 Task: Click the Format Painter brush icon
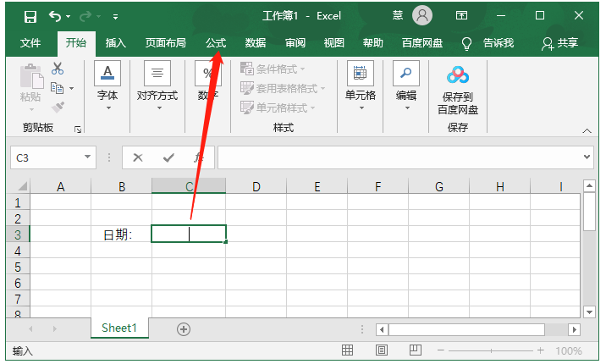[x=58, y=107]
